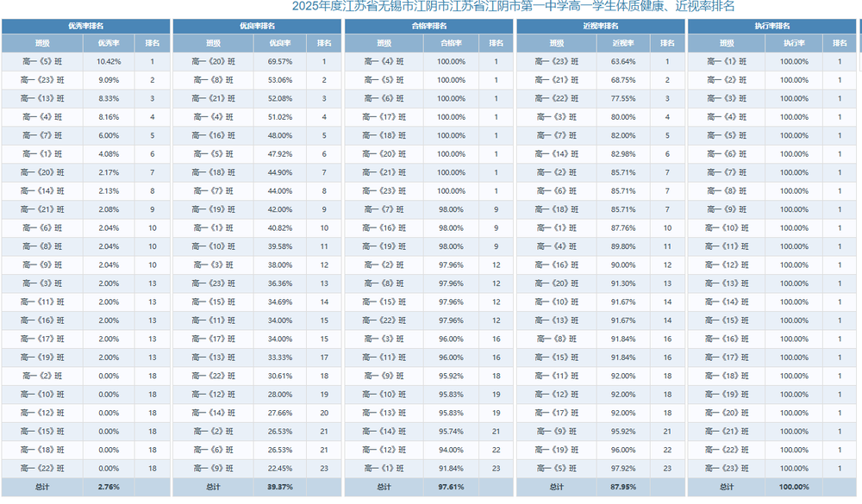Select the 2.76% total 优秀率 cell

(x=109, y=487)
